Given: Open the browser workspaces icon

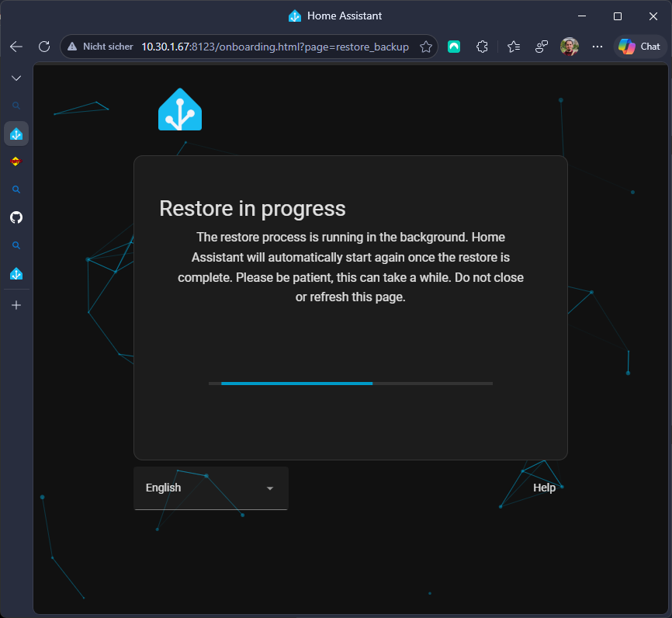Looking at the screenshot, I should (x=542, y=47).
